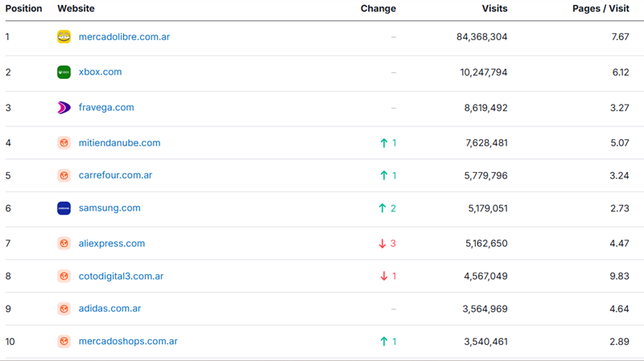The image size is (644, 361).
Task: Click the purple fravega.com logo icon
Action: [x=64, y=108]
